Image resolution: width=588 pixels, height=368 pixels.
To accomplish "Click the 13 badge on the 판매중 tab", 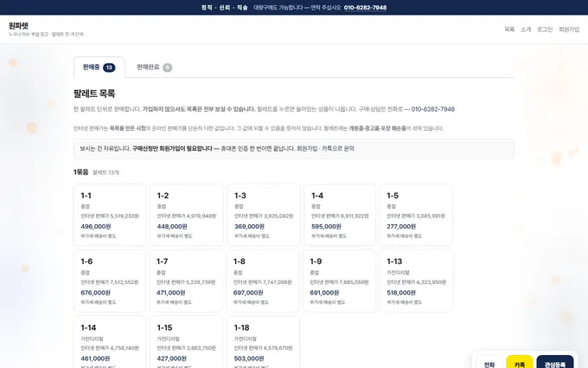I will (109, 68).
